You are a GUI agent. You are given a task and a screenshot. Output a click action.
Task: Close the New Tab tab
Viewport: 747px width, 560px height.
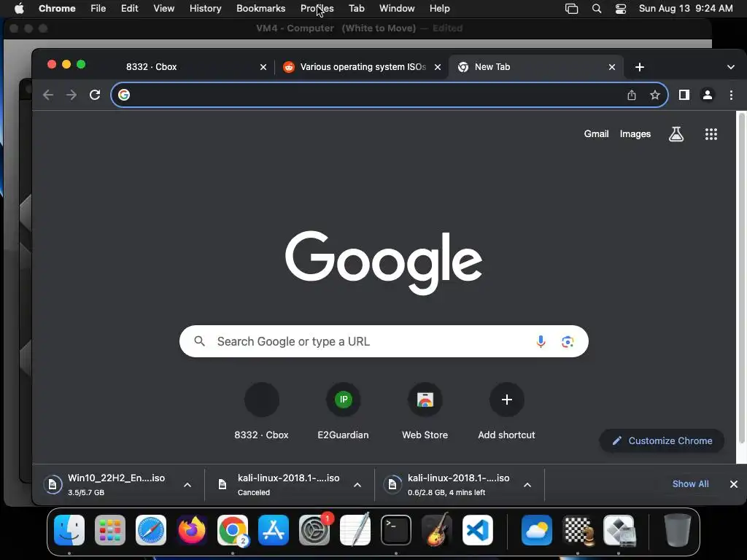pyautogui.click(x=612, y=67)
